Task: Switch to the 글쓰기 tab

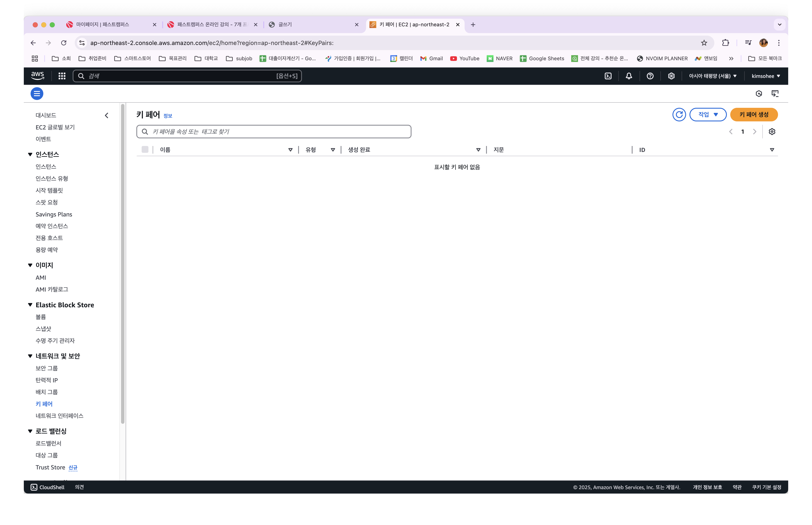Action: click(313, 25)
